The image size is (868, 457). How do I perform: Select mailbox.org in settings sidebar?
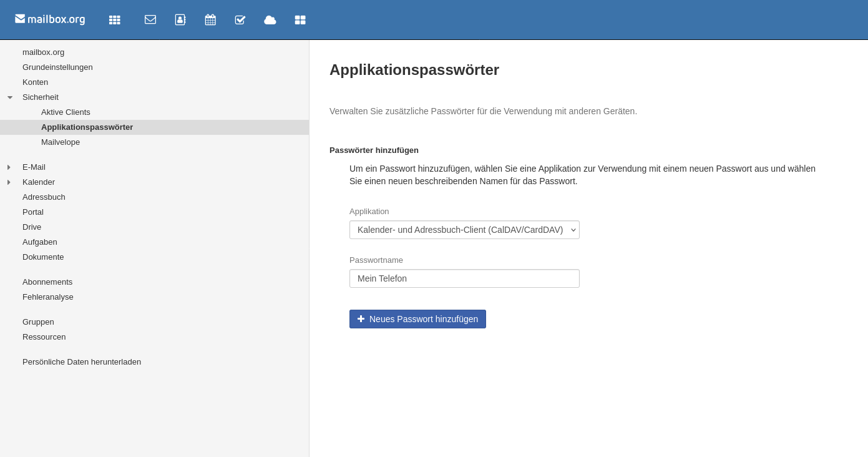point(43,52)
